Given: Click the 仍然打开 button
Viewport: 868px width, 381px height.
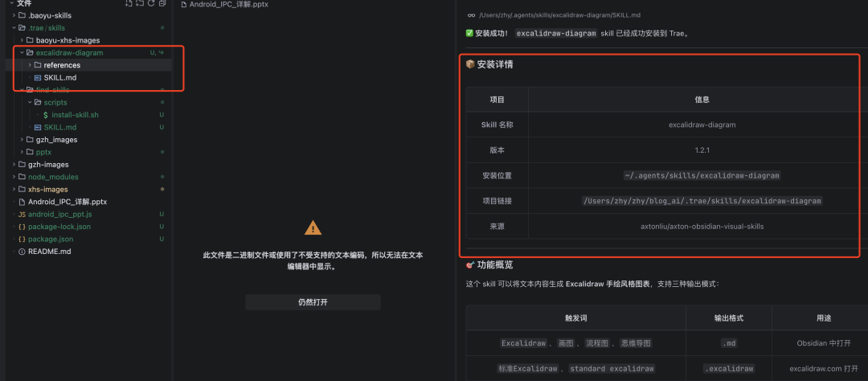Looking at the screenshot, I should point(313,302).
